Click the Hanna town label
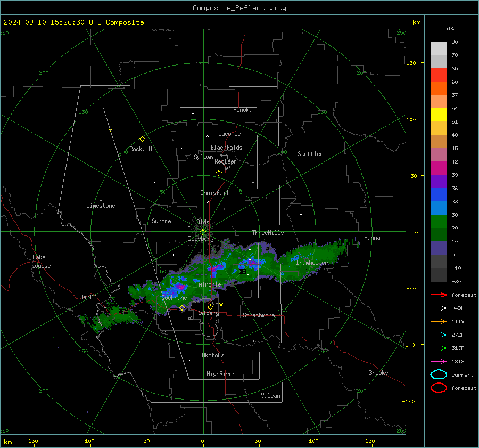This screenshot has height=448, width=479. pyautogui.click(x=372, y=238)
